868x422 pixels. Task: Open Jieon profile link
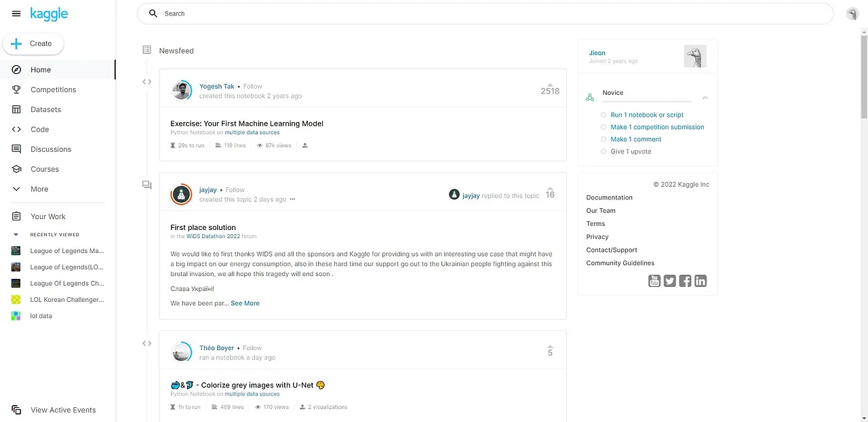[x=597, y=53]
